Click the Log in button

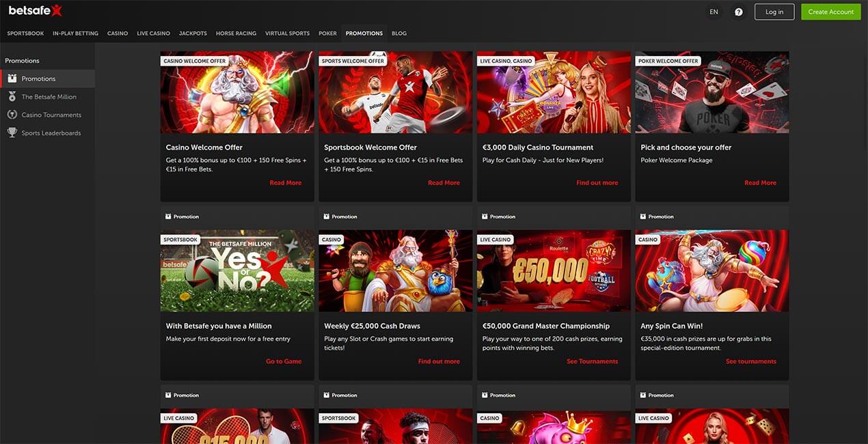[x=774, y=12]
